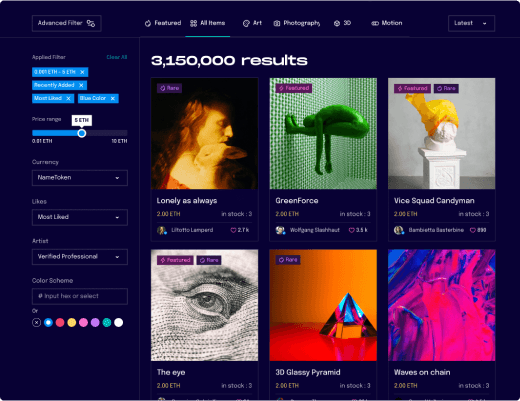Open the Motion tab
The width and height of the screenshot is (520, 401).
pos(387,23)
